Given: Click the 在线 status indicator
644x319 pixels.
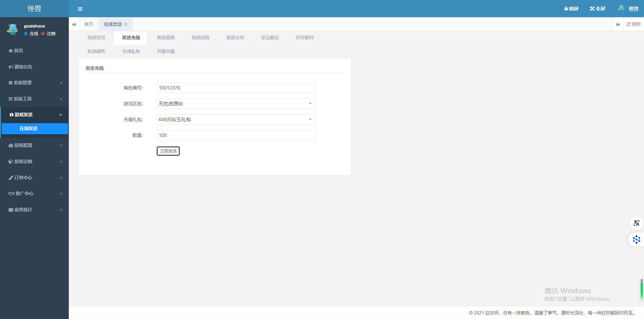Looking at the screenshot, I should 31,34.
